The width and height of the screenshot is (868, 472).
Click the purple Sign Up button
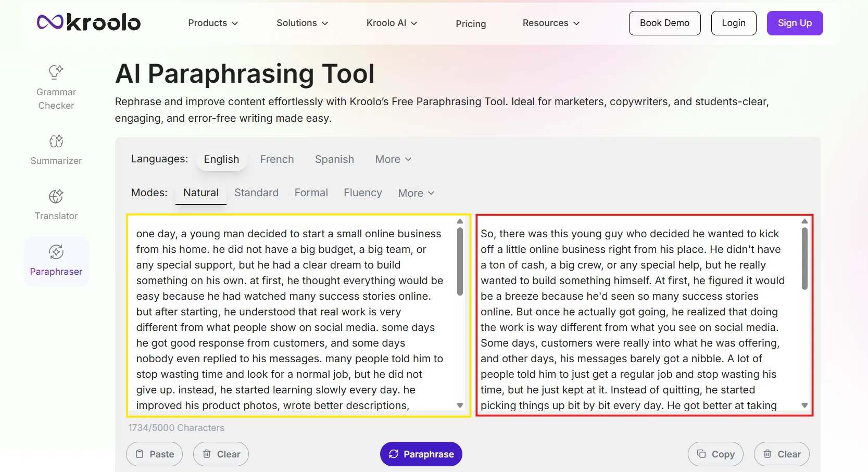pos(795,23)
